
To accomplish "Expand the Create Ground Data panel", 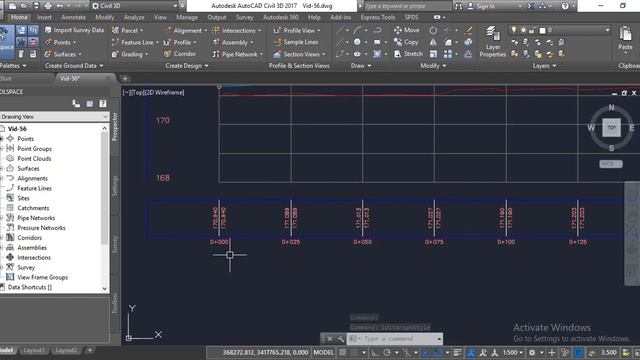I will (74, 65).
